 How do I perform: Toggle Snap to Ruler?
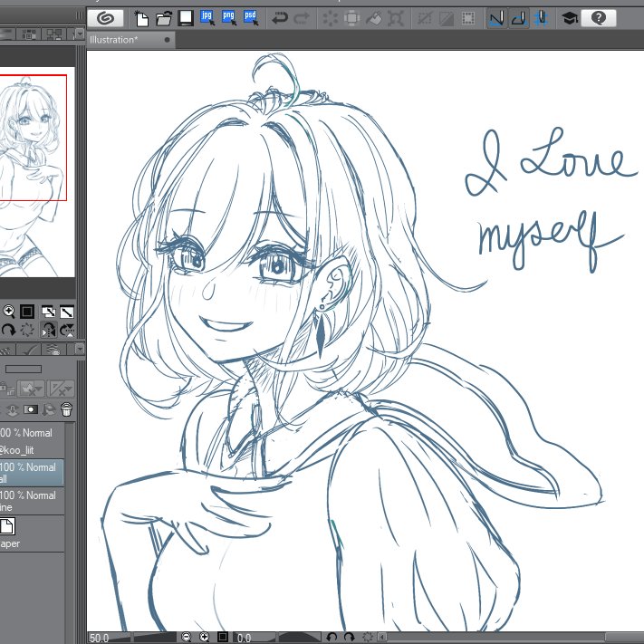click(497, 18)
